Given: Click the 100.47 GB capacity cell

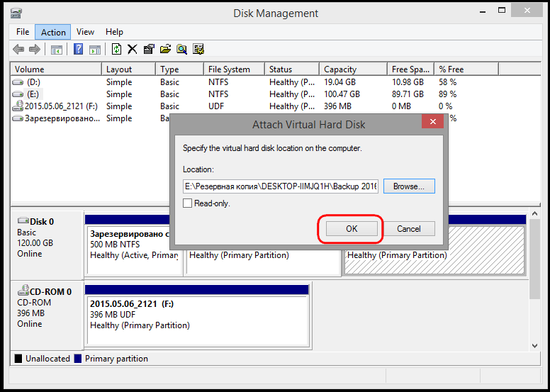Looking at the screenshot, I should tap(342, 94).
